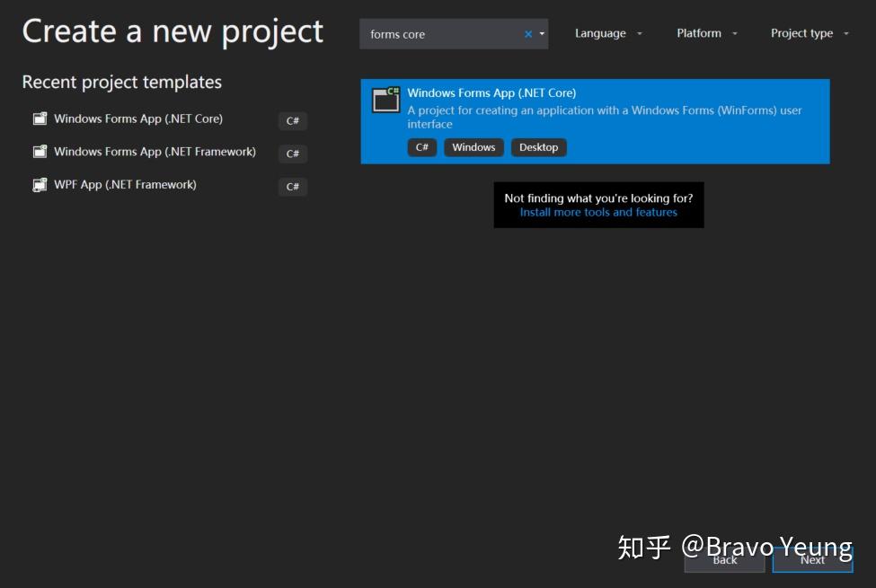Select the Windows Forms App (.NET Core) search result
876x588 pixels.
click(595, 122)
